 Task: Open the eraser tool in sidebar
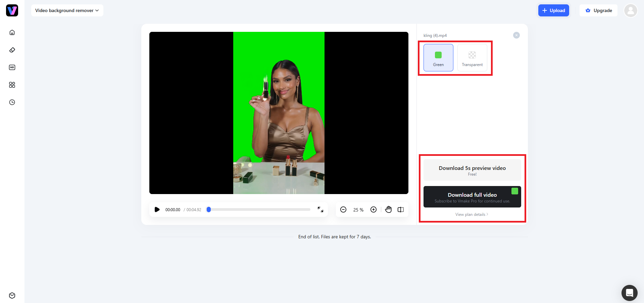pos(12,50)
